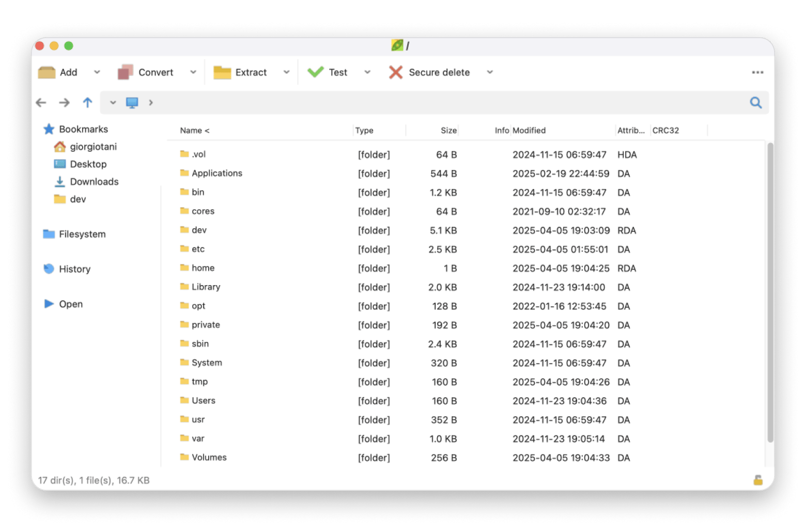Click the green Test checkmark icon

(315, 72)
